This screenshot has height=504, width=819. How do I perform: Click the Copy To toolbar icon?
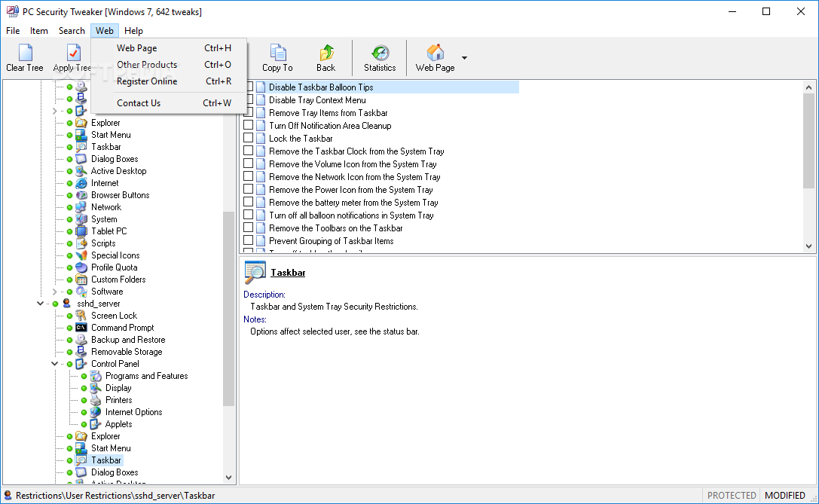278,53
